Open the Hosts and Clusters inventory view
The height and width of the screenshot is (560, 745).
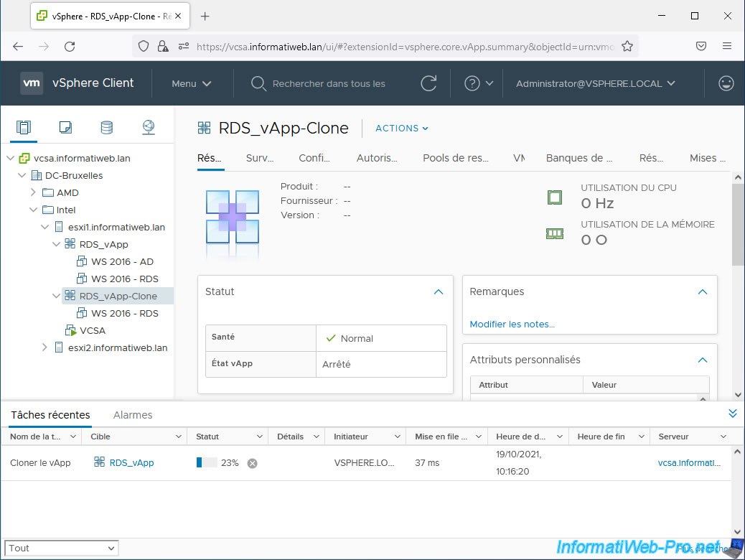24,128
